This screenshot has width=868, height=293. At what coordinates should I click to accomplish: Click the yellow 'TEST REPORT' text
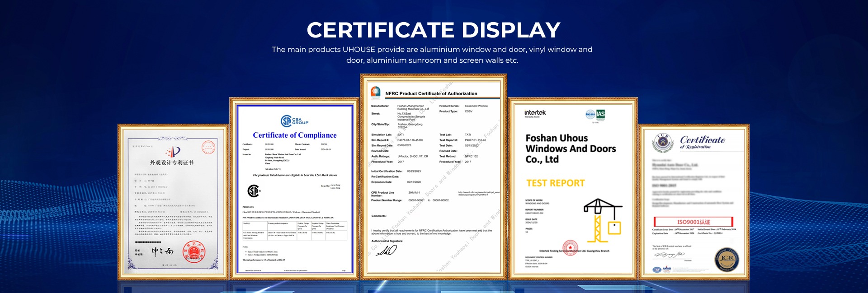coord(556,183)
